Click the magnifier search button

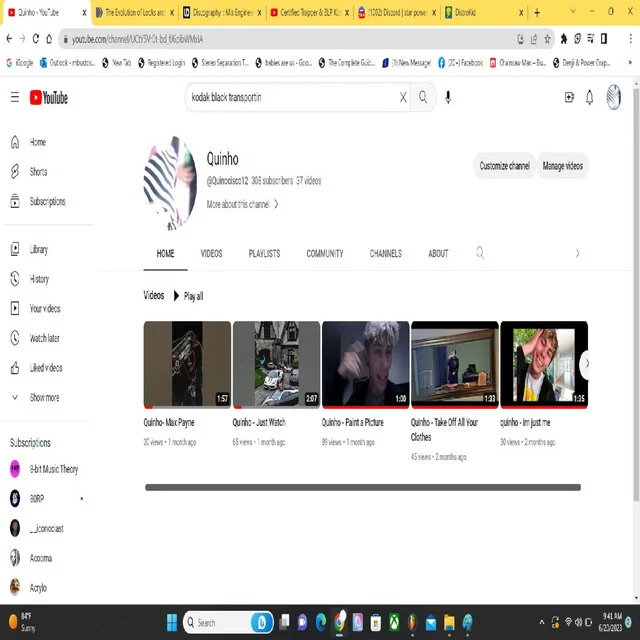coord(423,97)
